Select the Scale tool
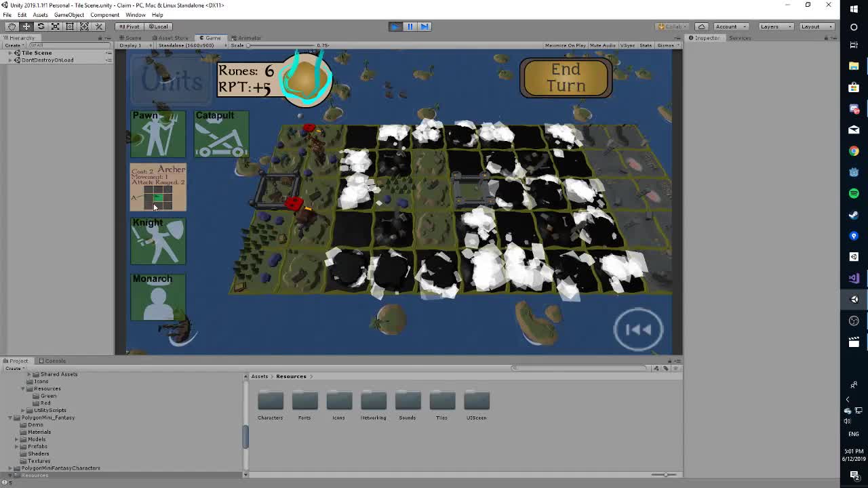The width and height of the screenshot is (868, 488). pyautogui.click(x=55, y=26)
